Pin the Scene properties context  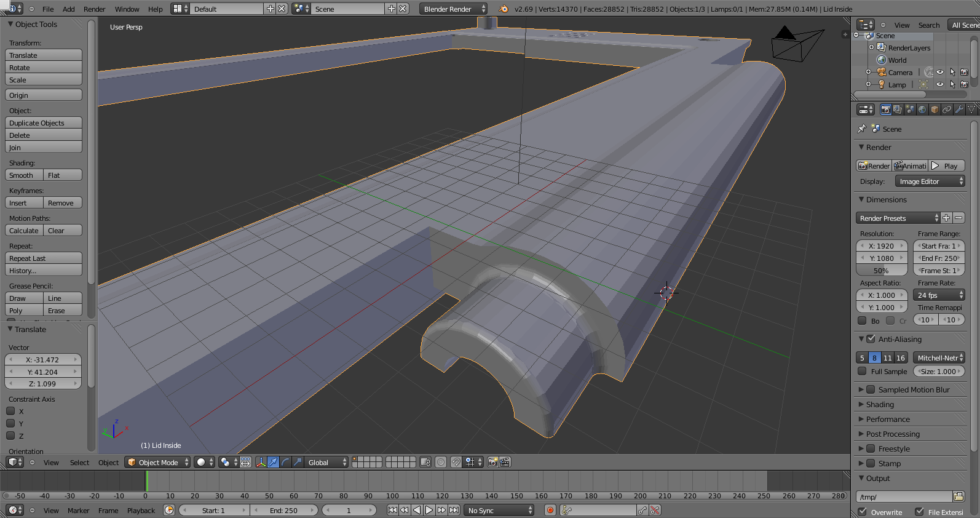click(x=861, y=129)
